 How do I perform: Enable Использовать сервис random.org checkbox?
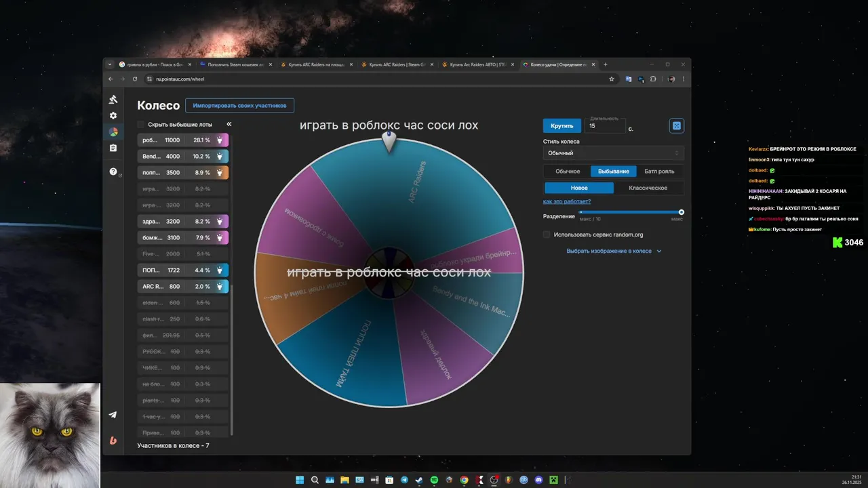pyautogui.click(x=547, y=235)
